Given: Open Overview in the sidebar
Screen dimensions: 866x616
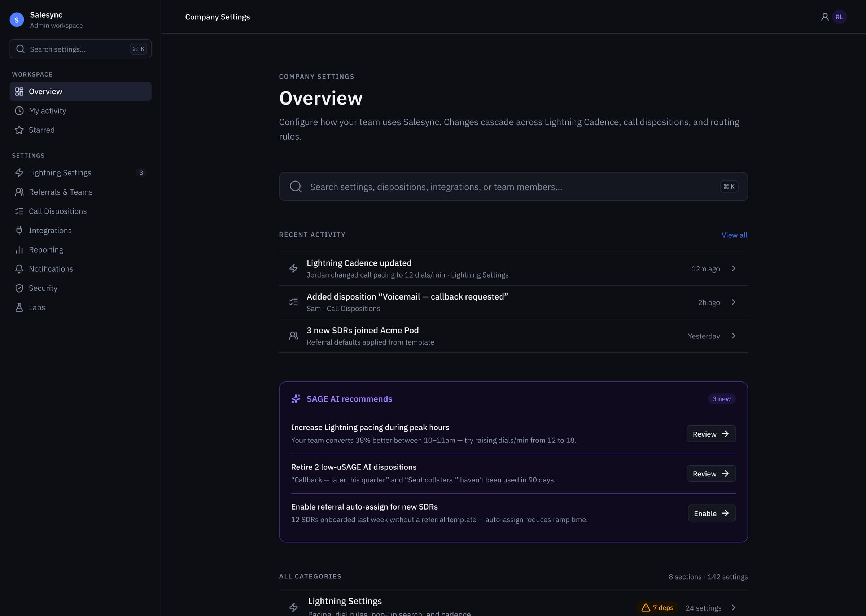Looking at the screenshot, I should (x=80, y=91).
